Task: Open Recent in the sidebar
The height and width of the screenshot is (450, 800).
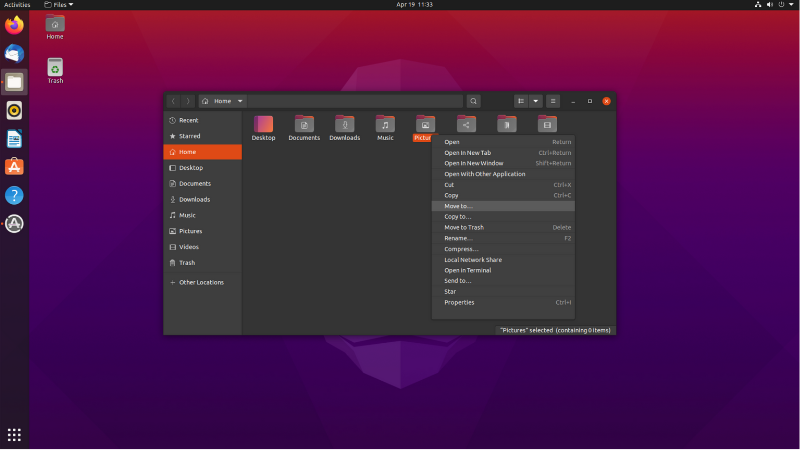Action: point(188,120)
